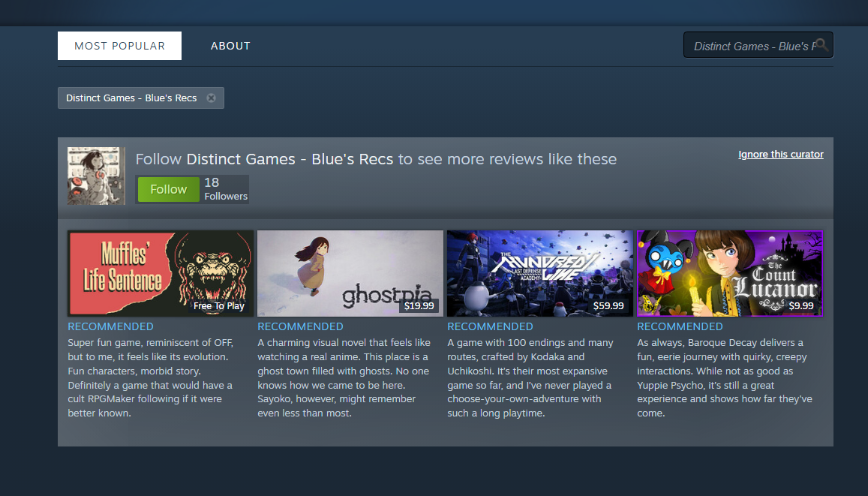Click RECOMMENDED under The Count Lucanor
Screen dimensions: 868x496
(680, 326)
